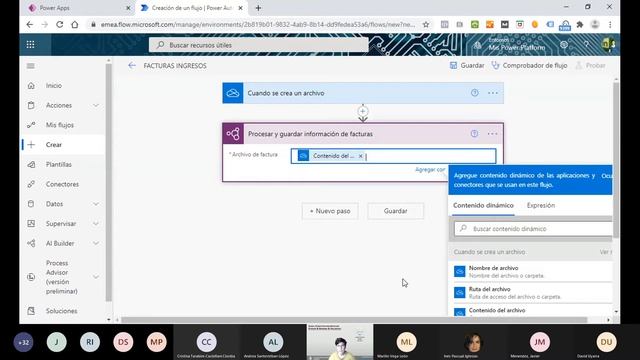Go back with the arrow beside FACTURAS INGRESOS

click(131, 65)
